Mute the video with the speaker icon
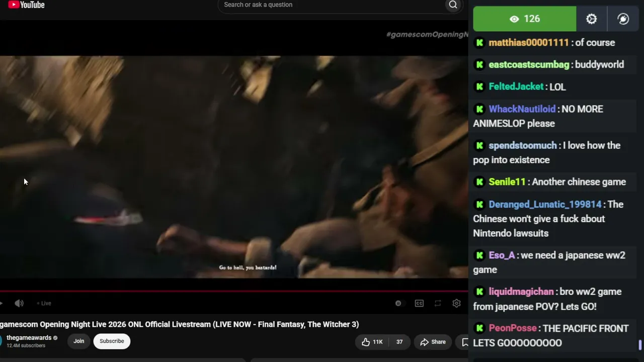The image size is (644, 362). [x=19, y=303]
